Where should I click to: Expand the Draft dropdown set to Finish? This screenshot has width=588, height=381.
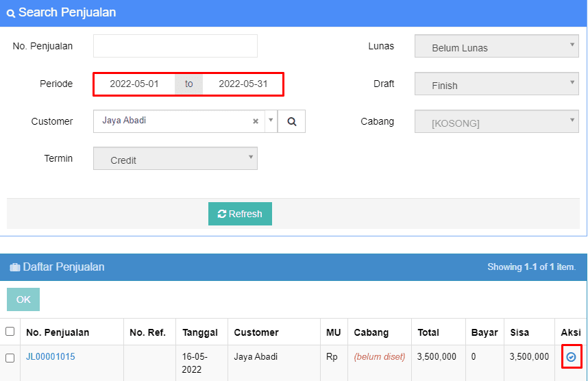click(496, 85)
